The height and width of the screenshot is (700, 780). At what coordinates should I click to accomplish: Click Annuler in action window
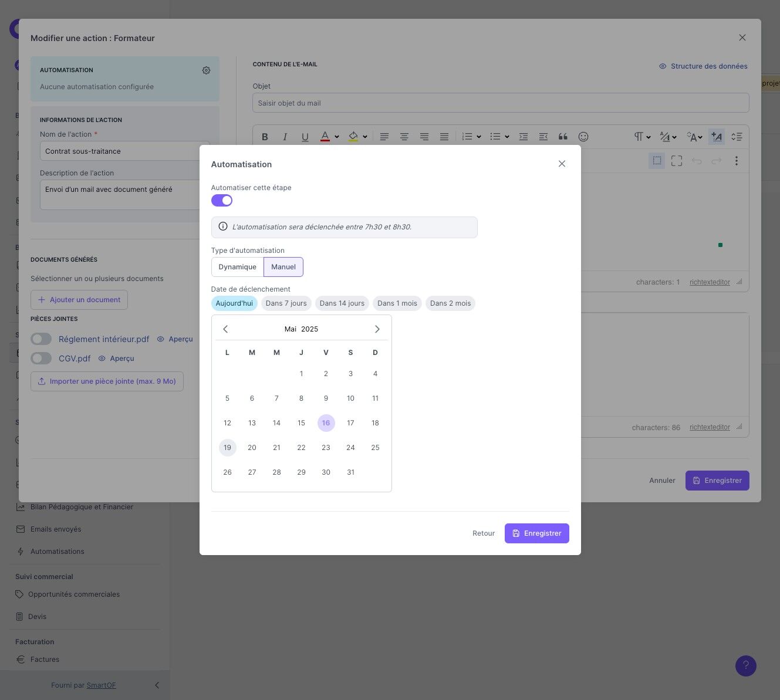[662, 481]
